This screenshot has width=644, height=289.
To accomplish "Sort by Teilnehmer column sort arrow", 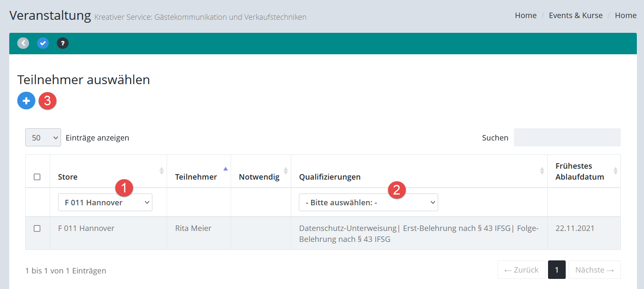I will [226, 169].
